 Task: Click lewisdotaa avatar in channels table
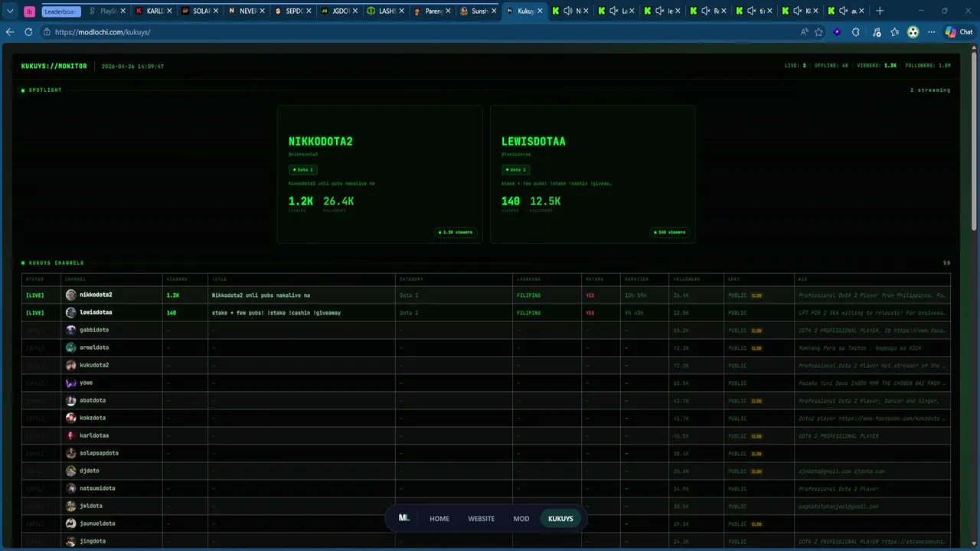click(x=71, y=312)
